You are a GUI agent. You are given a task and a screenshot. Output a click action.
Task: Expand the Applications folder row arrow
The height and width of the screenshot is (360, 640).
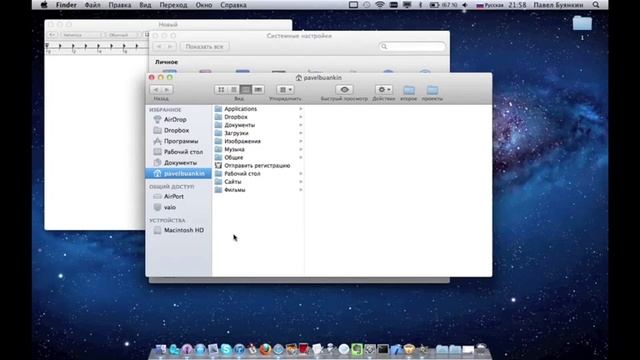300,109
